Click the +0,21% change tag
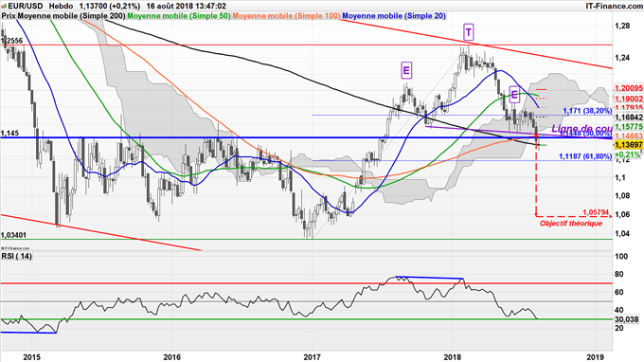This screenshot has width=644, height=362. tap(629, 154)
